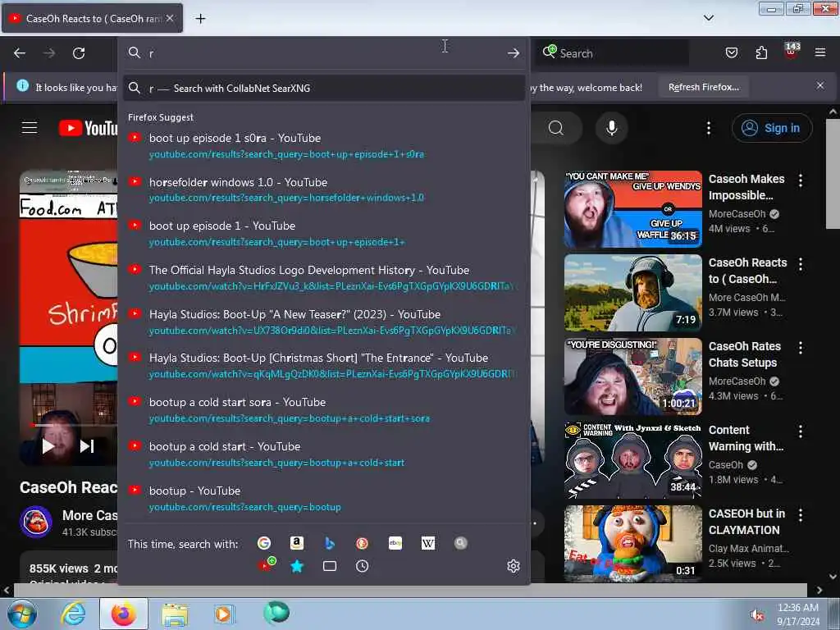The height and width of the screenshot is (630, 840).
Task: Open options for Caseoh Makes Impossible video
Action: [x=801, y=180]
